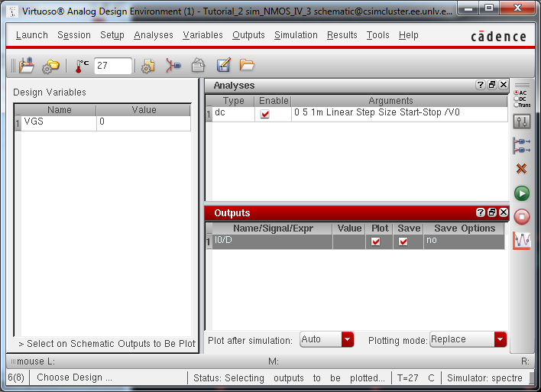Undock the Analyses panel
The width and height of the screenshot is (541, 392).
pos(492,85)
